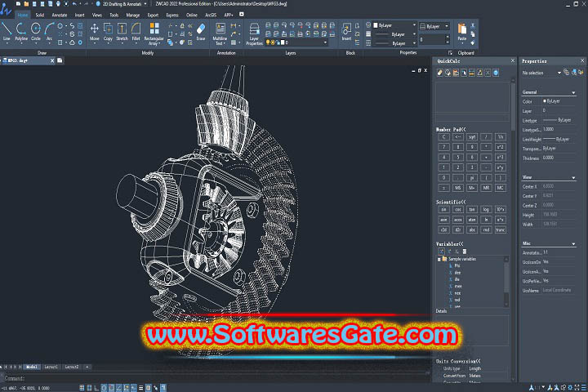
Task: Select the Polyline tool
Action: [x=21, y=32]
